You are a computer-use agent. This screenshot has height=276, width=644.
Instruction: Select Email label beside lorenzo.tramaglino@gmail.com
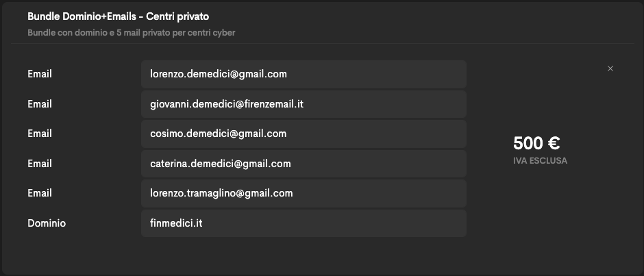(x=40, y=193)
